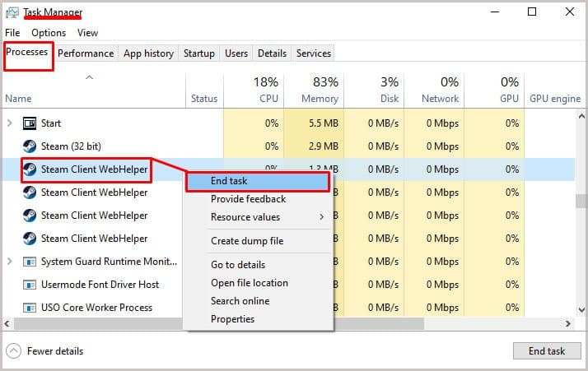Sort by the Network column header
588x371 pixels.
[434, 91]
